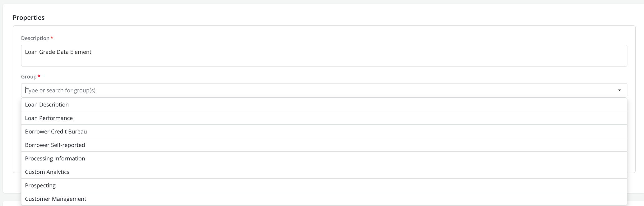Click empty space right of Properties heading
The width and height of the screenshot is (644, 206).
coord(311,18)
